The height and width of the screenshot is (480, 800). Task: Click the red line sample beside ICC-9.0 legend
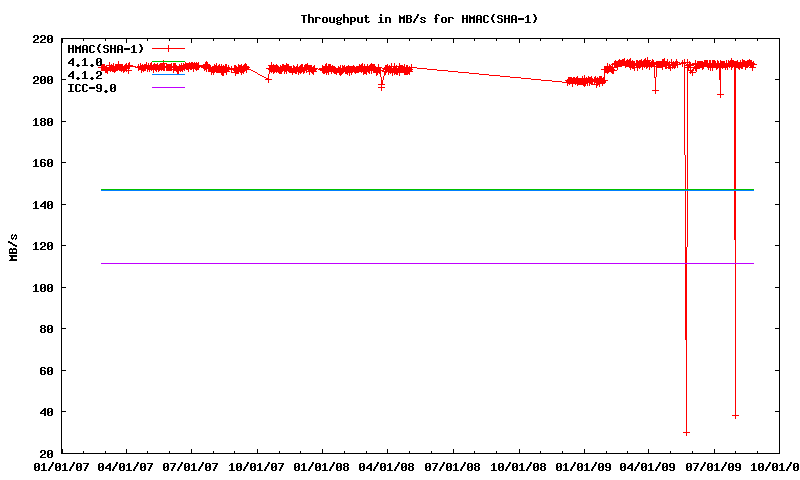point(168,88)
